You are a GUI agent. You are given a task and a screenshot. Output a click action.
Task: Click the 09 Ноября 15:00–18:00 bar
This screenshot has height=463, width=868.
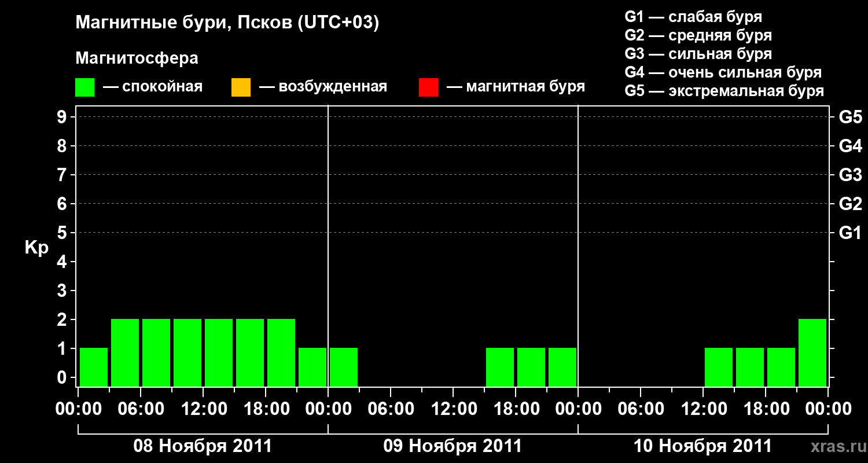coord(500,367)
